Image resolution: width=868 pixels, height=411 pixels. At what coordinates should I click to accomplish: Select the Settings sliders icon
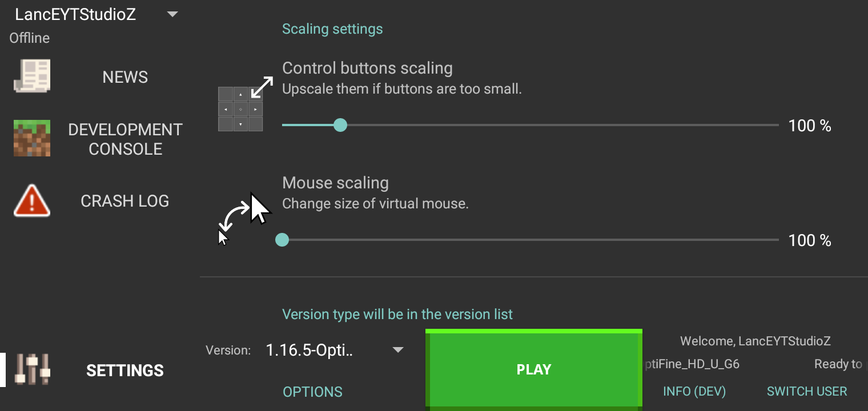(x=31, y=370)
